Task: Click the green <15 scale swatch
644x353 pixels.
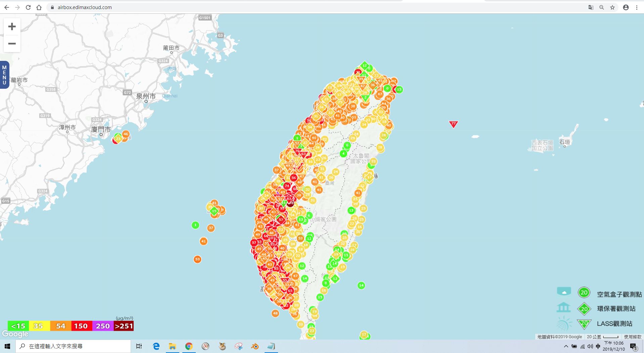Action: [18, 326]
